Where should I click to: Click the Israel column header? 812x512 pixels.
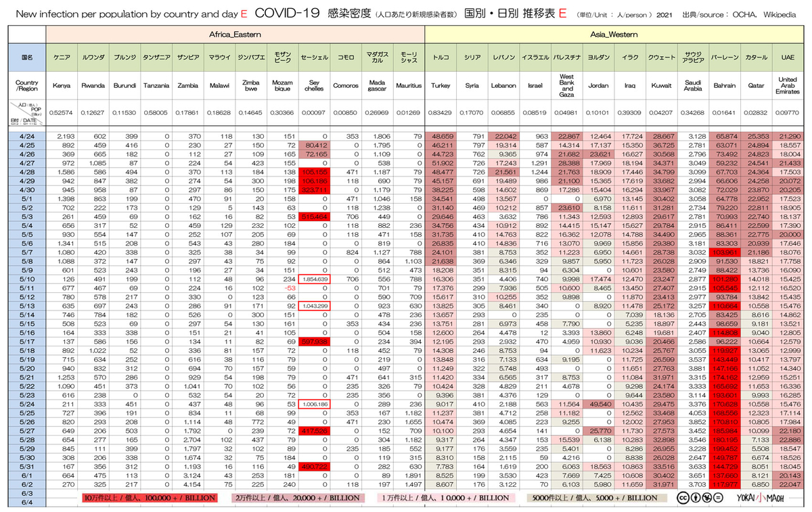(x=535, y=86)
